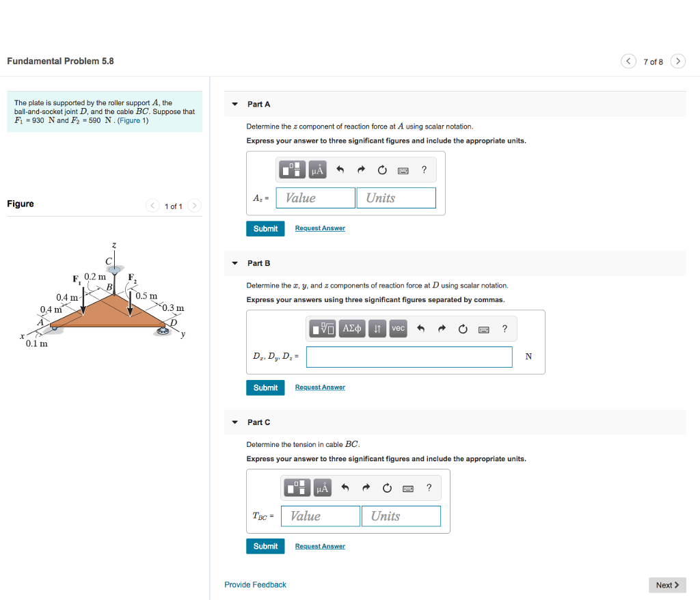The image size is (700, 600).
Task: Undo last entry in Part C toolbar
Action: pos(345,487)
